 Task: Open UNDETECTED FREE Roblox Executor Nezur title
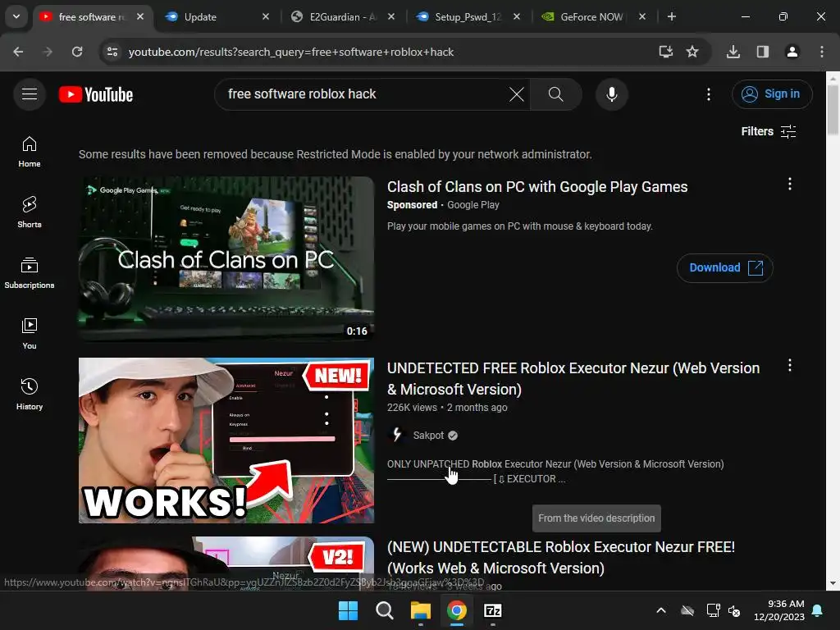point(573,379)
